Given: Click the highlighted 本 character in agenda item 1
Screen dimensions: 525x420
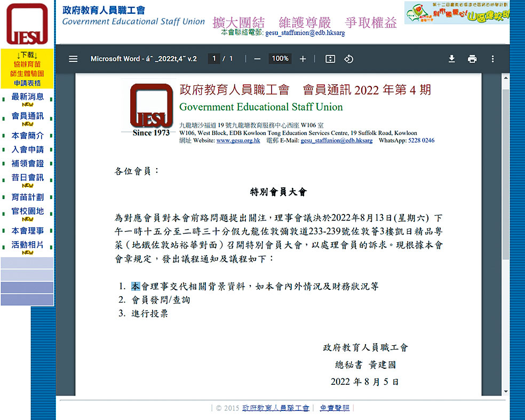Looking at the screenshot, I should pyautogui.click(x=136, y=287).
